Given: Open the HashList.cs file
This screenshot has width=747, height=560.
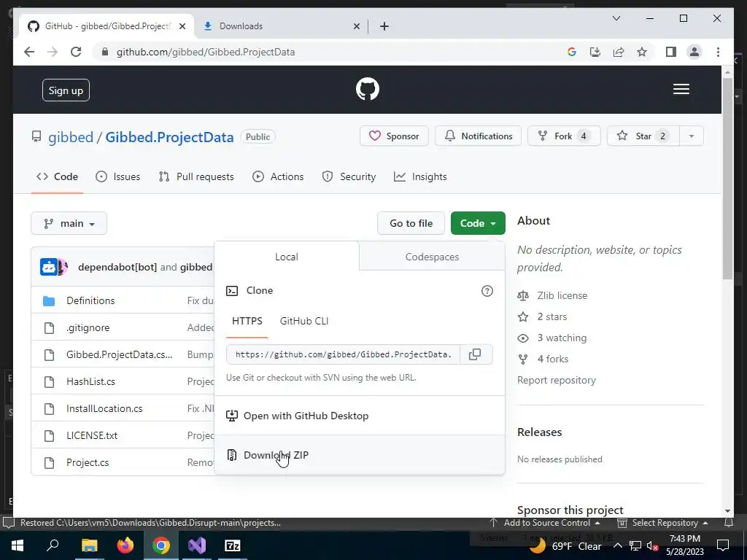Looking at the screenshot, I should [x=90, y=381].
